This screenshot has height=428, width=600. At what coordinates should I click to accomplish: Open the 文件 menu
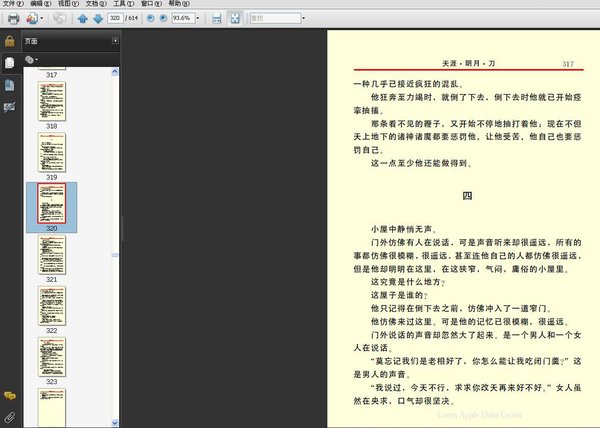pos(13,3)
